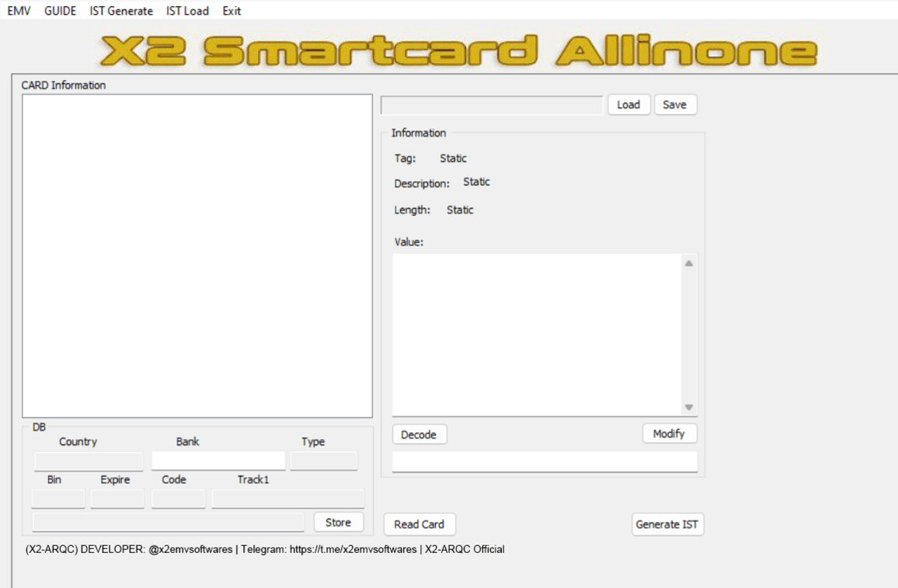Click the "Length:" label

pos(412,210)
